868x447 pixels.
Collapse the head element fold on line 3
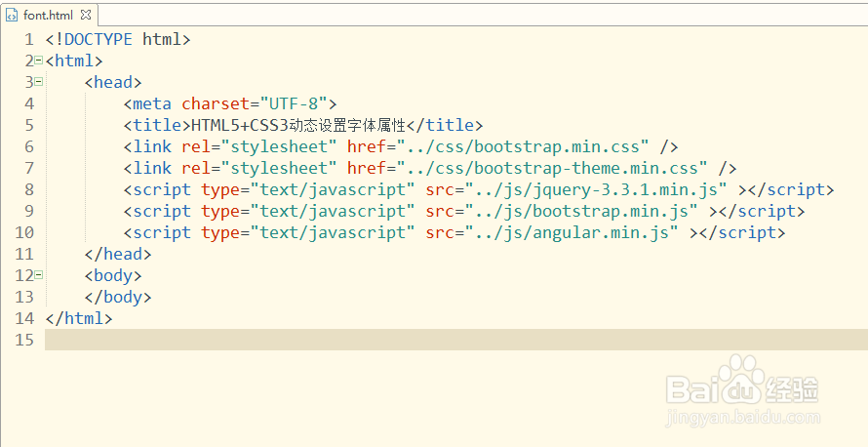pyautogui.click(x=38, y=82)
